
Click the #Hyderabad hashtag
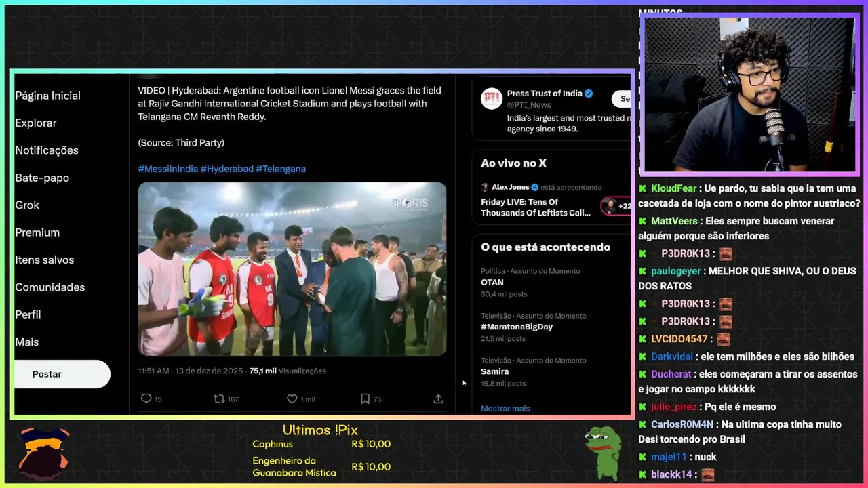226,169
